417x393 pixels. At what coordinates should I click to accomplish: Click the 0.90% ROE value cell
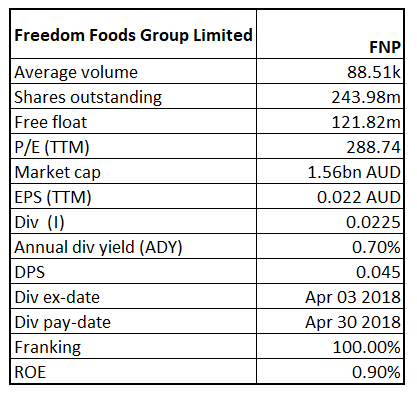tap(330, 371)
